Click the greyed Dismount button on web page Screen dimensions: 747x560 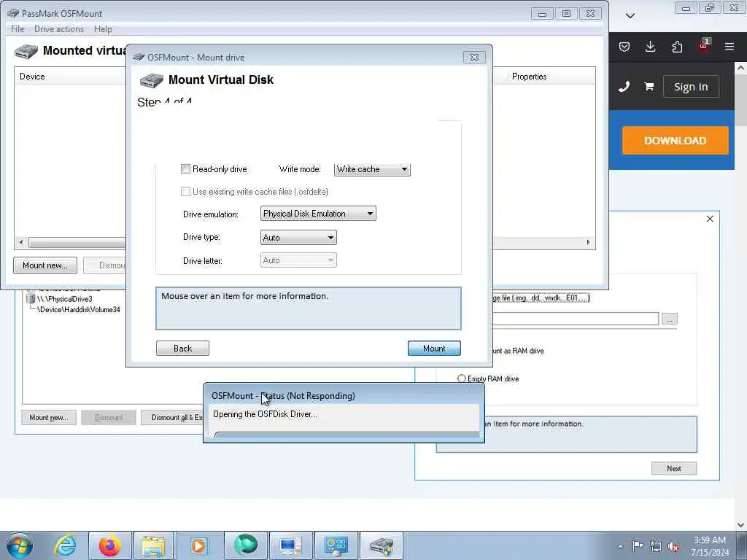tap(109, 418)
